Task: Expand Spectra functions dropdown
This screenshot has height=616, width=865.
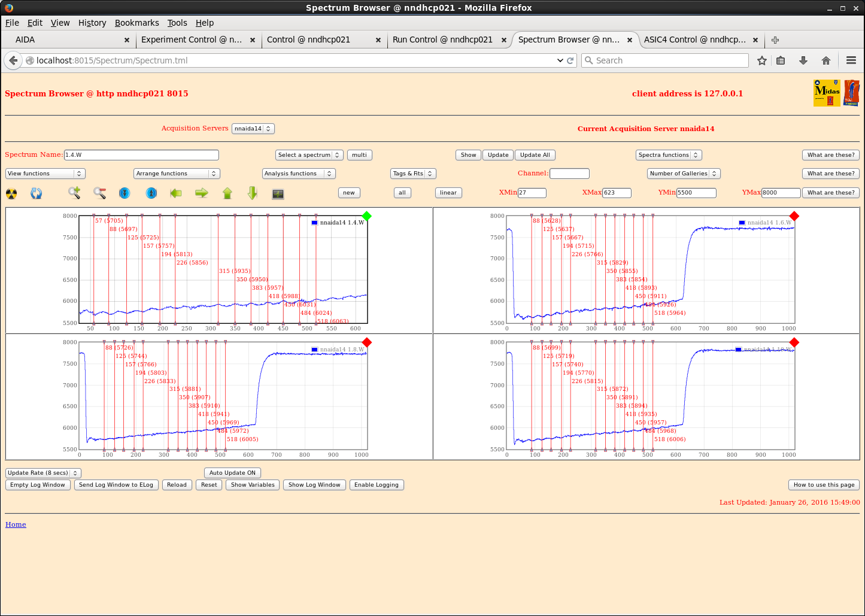Action: pyautogui.click(x=669, y=155)
